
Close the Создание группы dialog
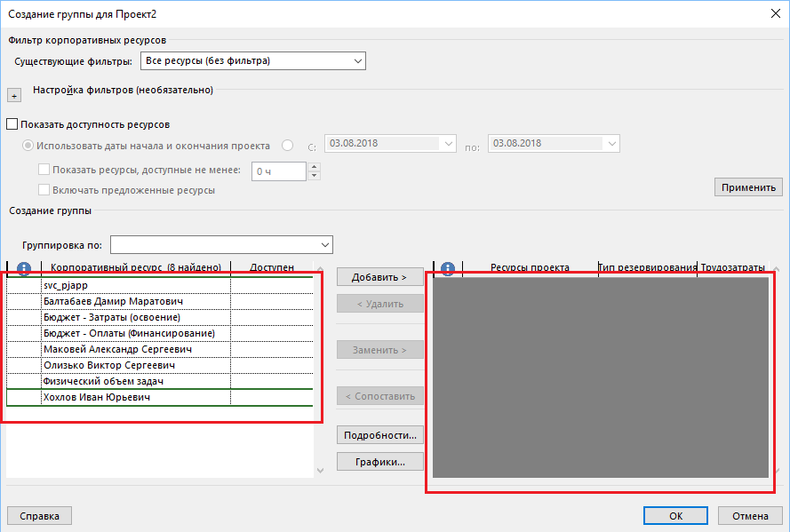pyautogui.click(x=776, y=13)
